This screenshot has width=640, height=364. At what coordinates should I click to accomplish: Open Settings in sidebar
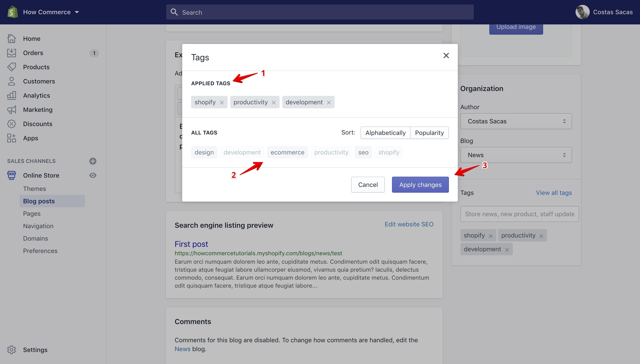click(35, 350)
